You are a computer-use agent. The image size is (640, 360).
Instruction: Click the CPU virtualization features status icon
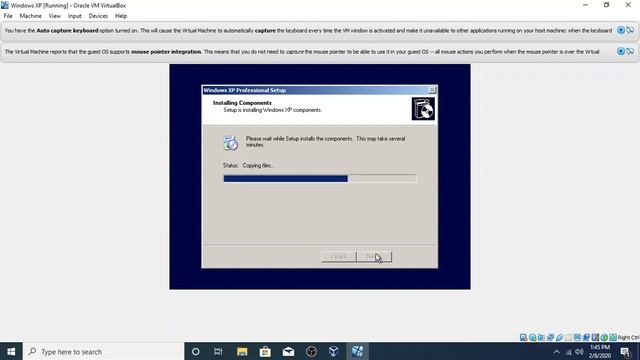coord(595,338)
